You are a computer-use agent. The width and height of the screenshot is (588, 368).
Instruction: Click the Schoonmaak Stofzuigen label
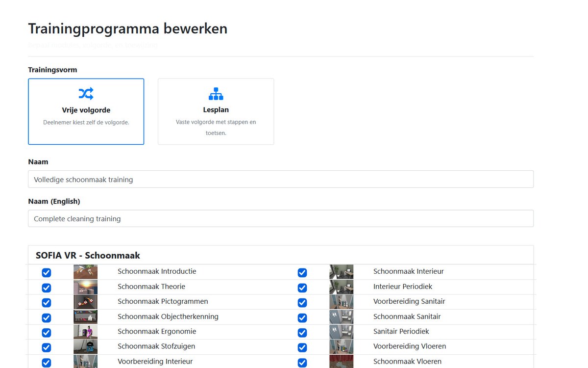coord(156,346)
